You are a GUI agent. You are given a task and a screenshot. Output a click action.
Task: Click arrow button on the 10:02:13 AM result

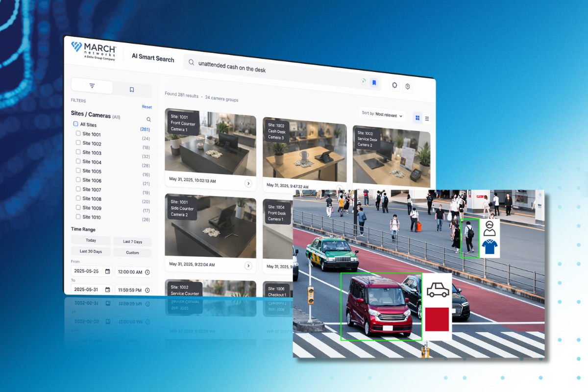click(x=248, y=183)
